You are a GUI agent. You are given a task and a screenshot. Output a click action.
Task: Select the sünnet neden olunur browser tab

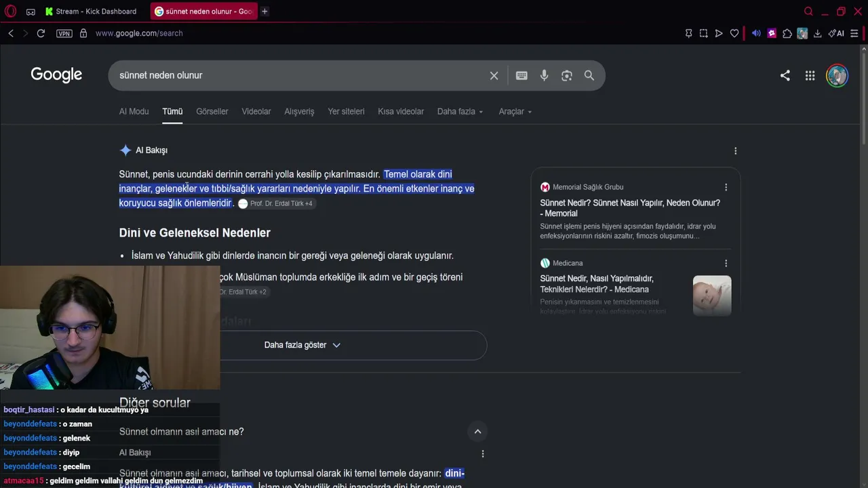[x=203, y=12]
